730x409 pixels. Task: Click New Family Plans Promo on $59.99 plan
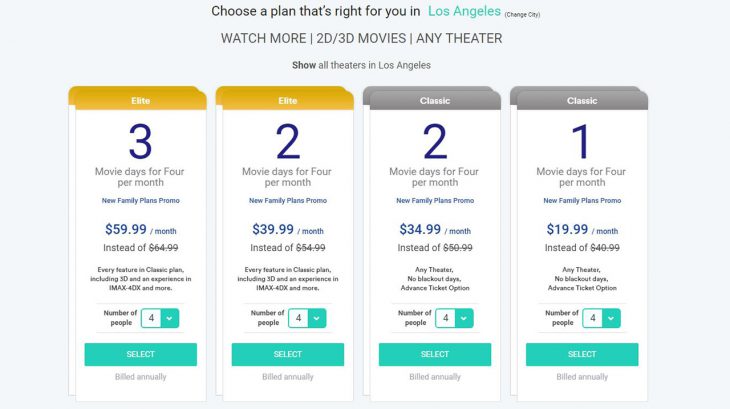click(140, 201)
